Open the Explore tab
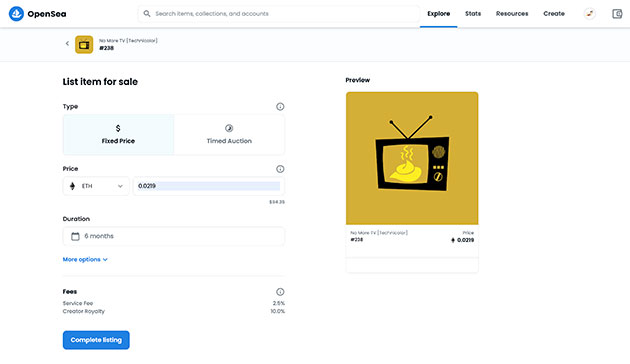This screenshot has width=630, height=364. point(438,14)
